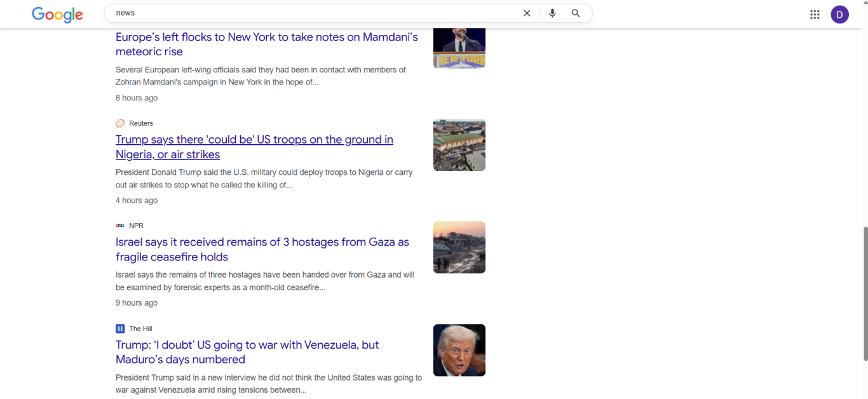Clear the search box text
Image resolution: width=868 pixels, height=399 pixels.
point(527,13)
